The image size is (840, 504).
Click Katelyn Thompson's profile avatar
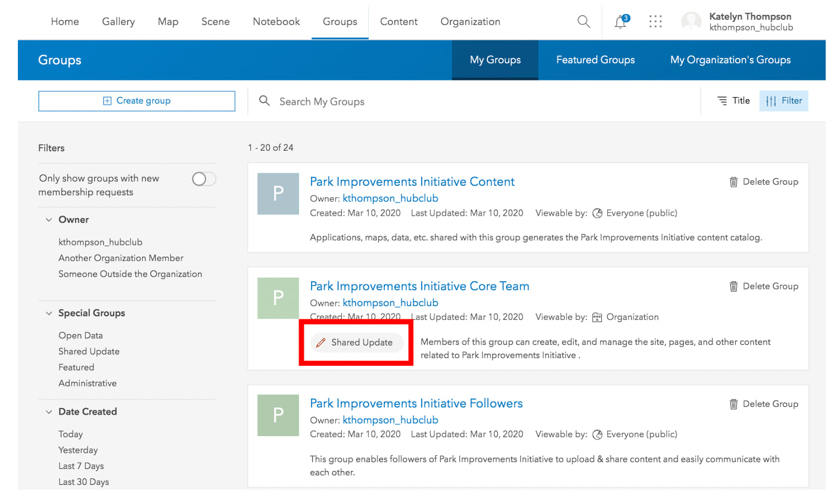coord(691,22)
